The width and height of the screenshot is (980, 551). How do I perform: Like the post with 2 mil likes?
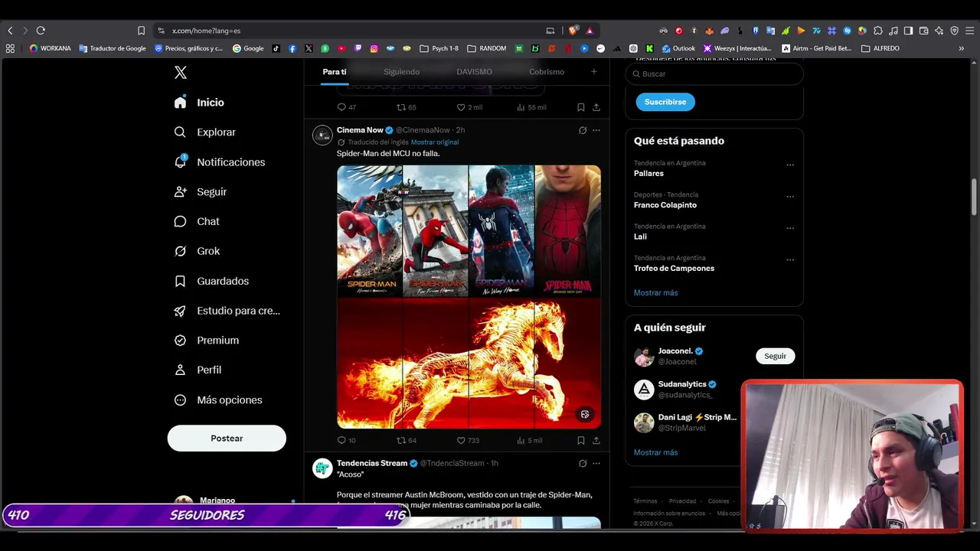pos(461,107)
